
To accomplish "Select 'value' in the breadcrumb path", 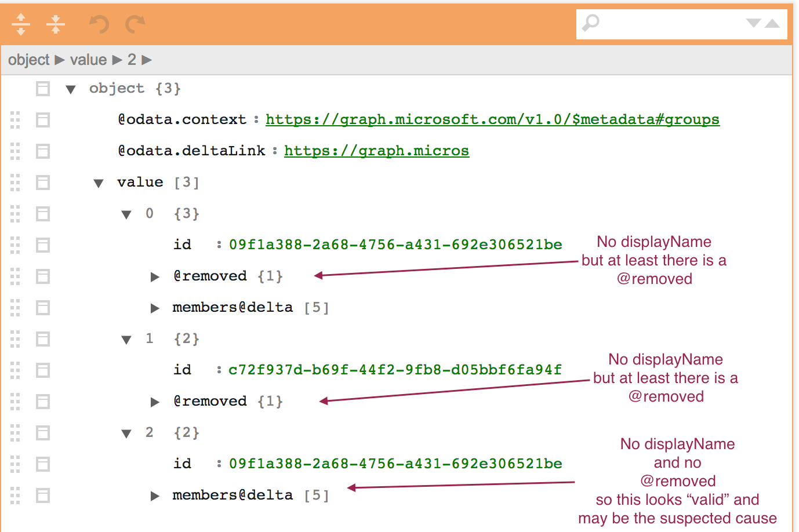I will tap(88, 60).
